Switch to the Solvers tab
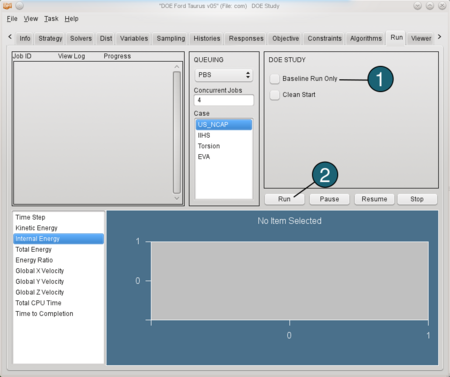 [x=81, y=38]
